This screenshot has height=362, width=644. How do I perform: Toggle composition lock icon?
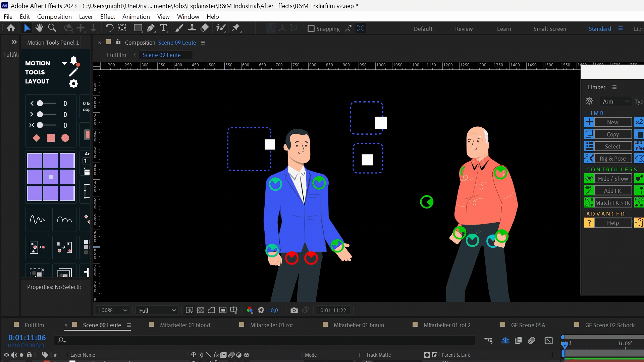(118, 42)
